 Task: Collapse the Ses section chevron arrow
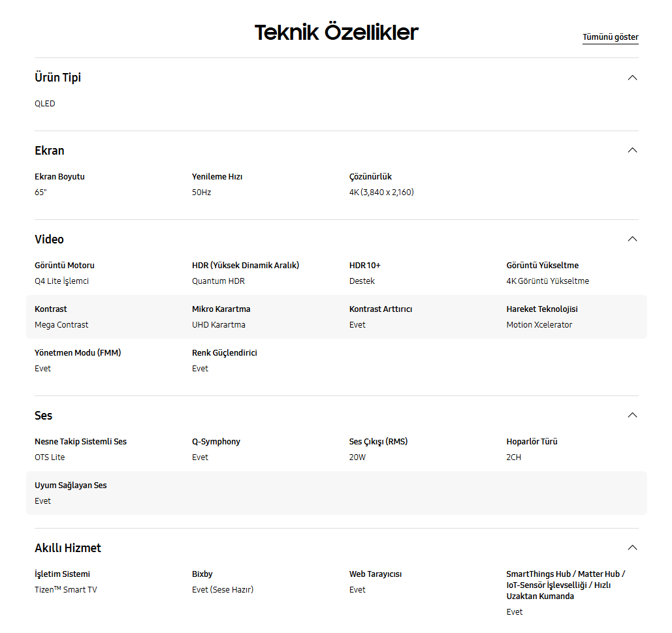click(632, 415)
